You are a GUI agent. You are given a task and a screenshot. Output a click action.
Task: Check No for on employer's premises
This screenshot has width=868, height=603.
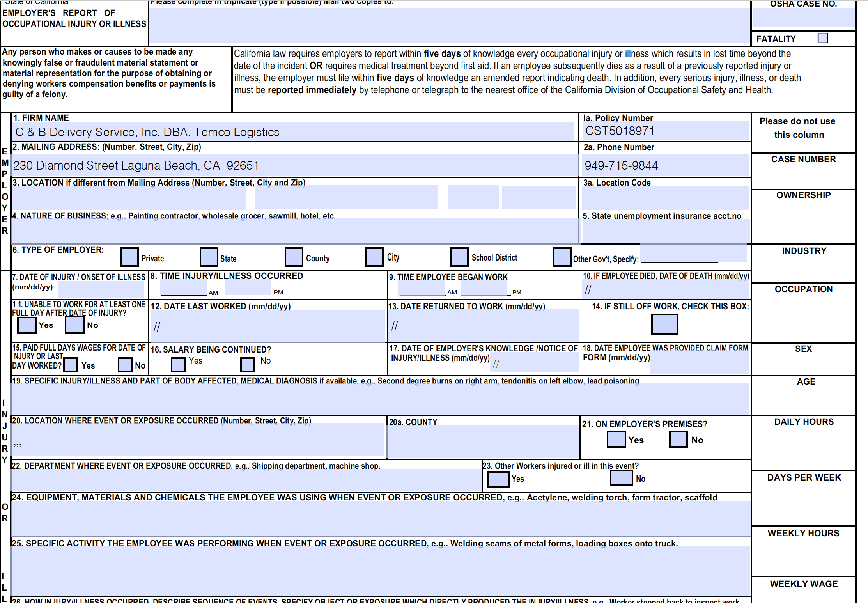pyautogui.click(x=678, y=439)
